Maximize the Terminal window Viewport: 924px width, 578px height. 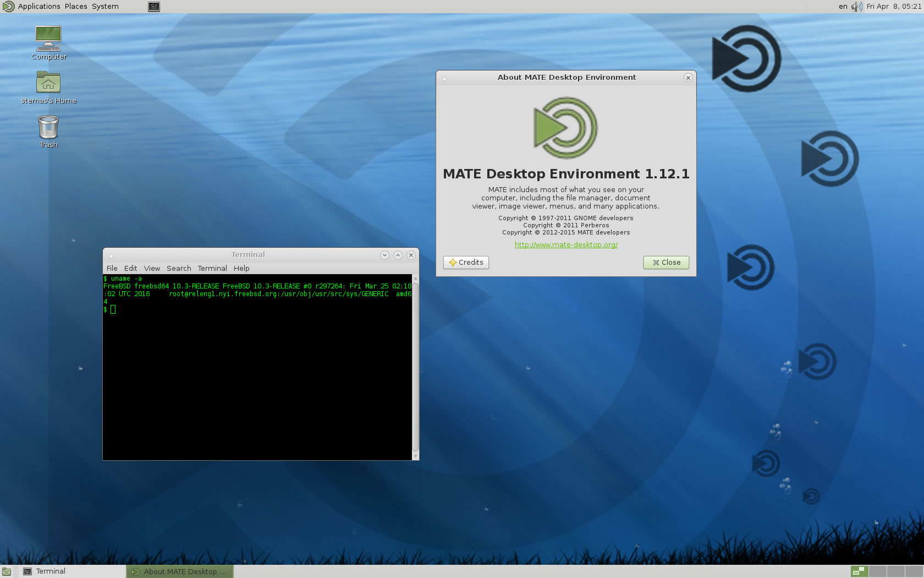click(x=398, y=255)
